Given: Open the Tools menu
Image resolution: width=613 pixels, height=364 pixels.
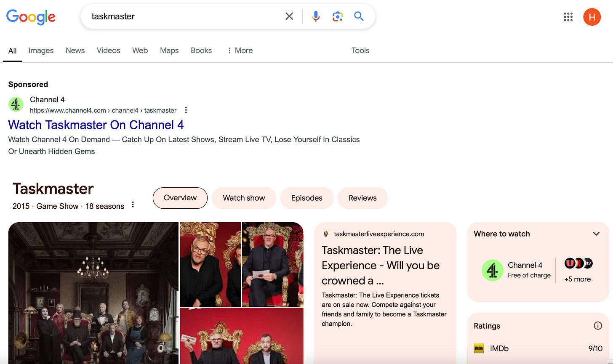Looking at the screenshot, I should pos(360,50).
